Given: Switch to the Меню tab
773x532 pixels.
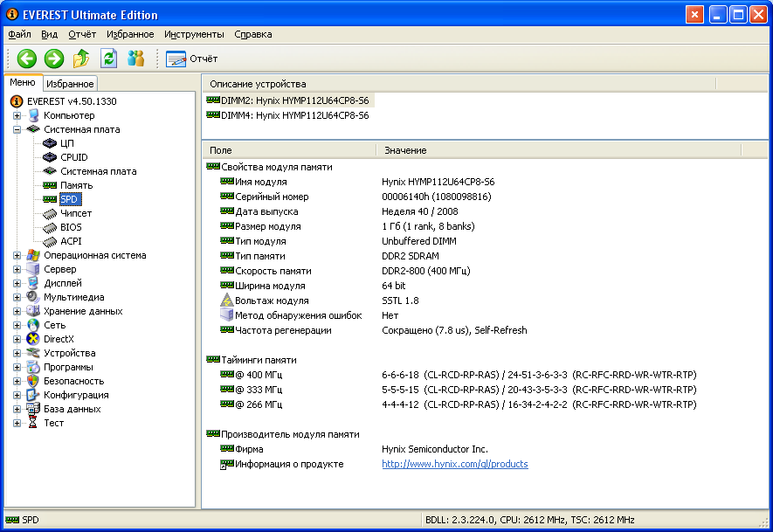Looking at the screenshot, I should coord(23,82).
